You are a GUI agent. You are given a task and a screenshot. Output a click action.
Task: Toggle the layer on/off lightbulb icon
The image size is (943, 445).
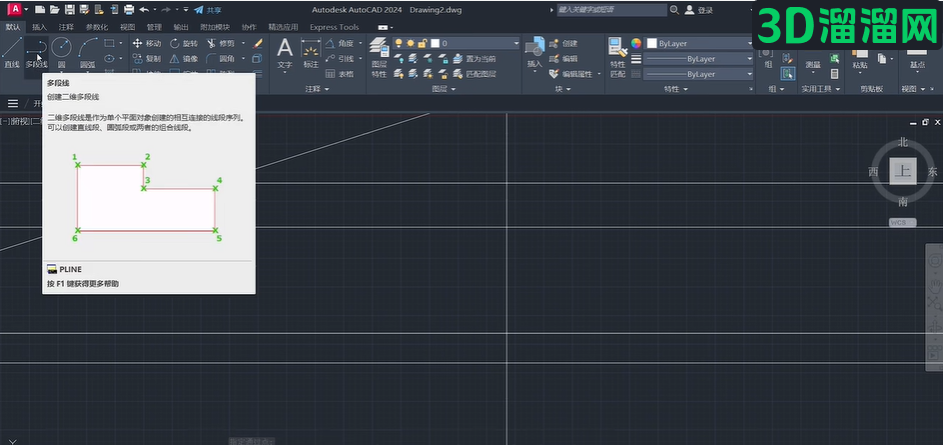(398, 43)
